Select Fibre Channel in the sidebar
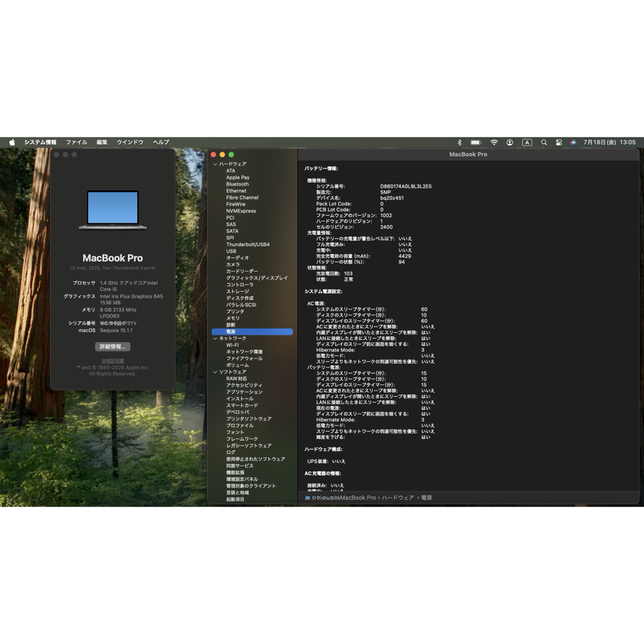644x644 pixels. [x=242, y=197]
